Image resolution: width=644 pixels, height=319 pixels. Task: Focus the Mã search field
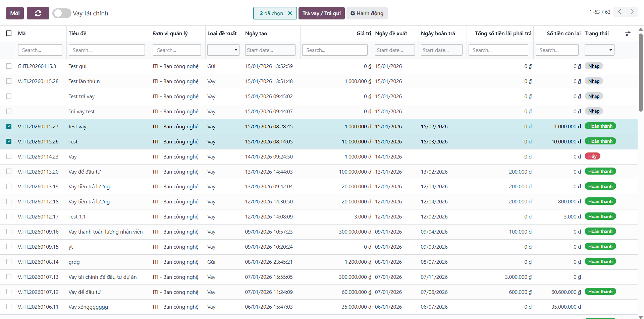pyautogui.click(x=40, y=50)
